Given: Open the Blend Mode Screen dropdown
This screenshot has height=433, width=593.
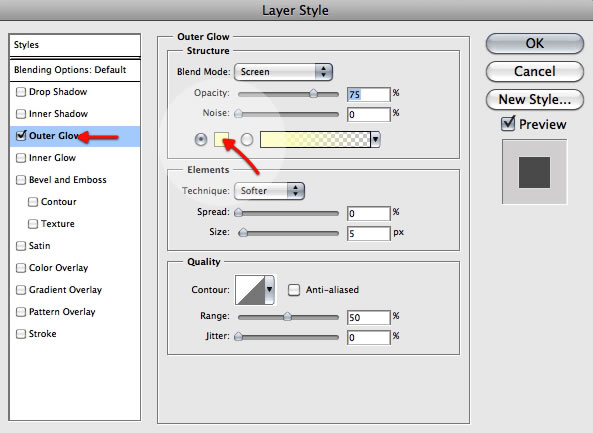Looking at the screenshot, I should (283, 72).
